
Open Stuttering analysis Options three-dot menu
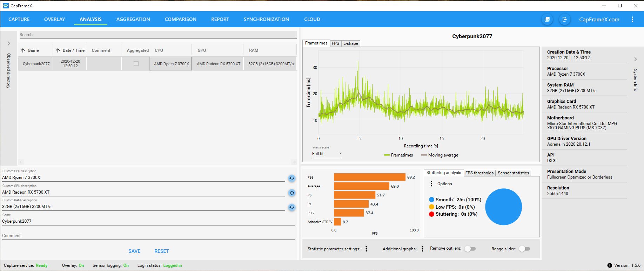click(x=431, y=184)
